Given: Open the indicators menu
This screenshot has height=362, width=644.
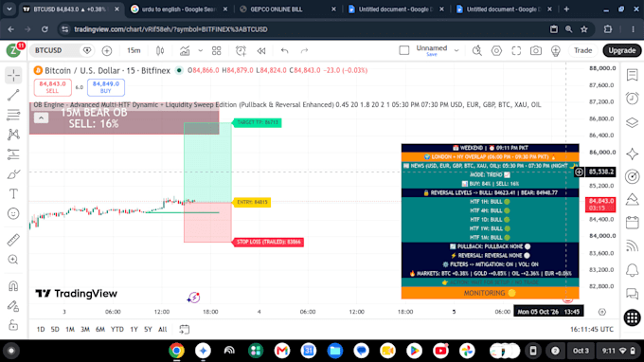Looking at the screenshot, I should point(185,50).
